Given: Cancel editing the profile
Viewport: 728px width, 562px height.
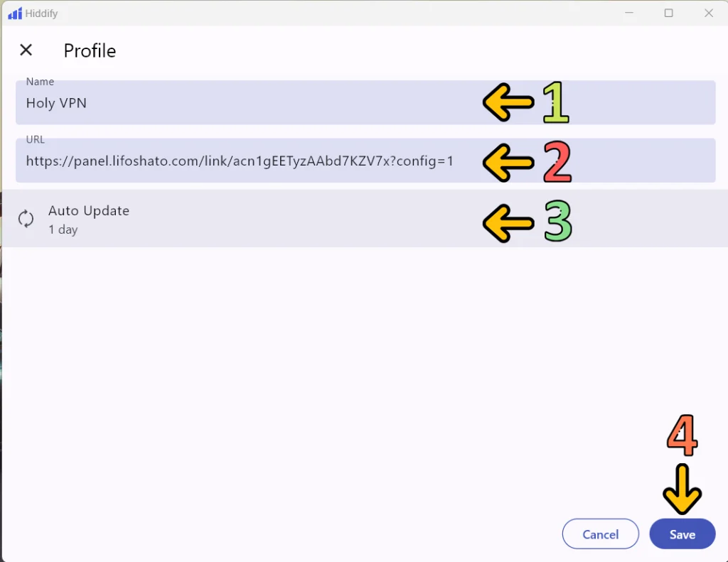Looking at the screenshot, I should point(600,534).
